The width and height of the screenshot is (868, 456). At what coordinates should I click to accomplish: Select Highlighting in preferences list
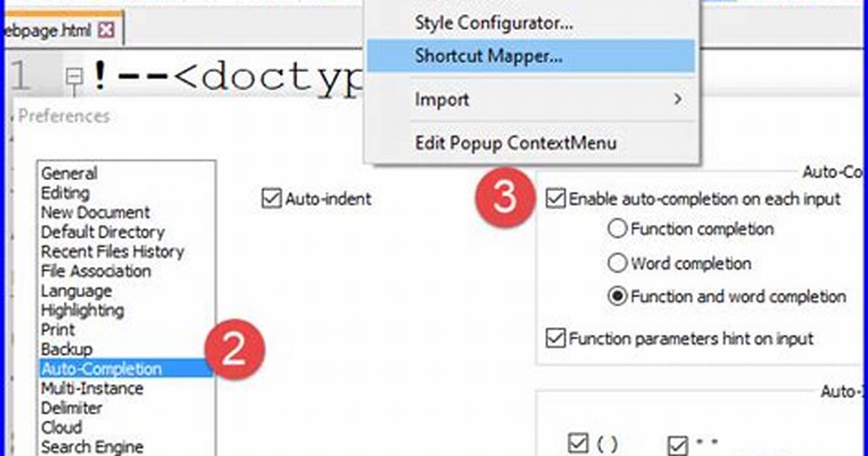click(x=83, y=310)
